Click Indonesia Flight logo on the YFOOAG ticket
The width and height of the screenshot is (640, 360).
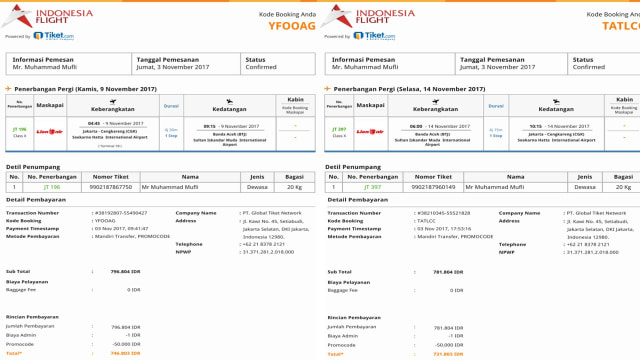pos(48,16)
